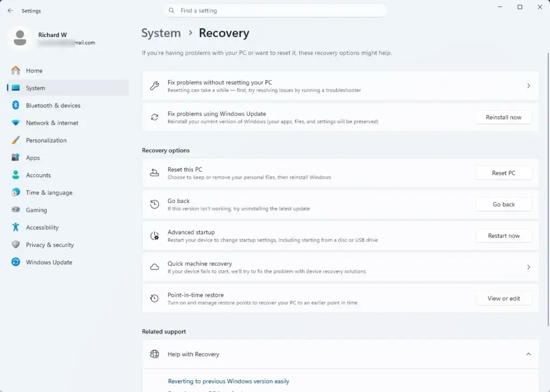This screenshot has height=392, width=550.
Task: Click the search magnifier icon
Action: coord(171,11)
